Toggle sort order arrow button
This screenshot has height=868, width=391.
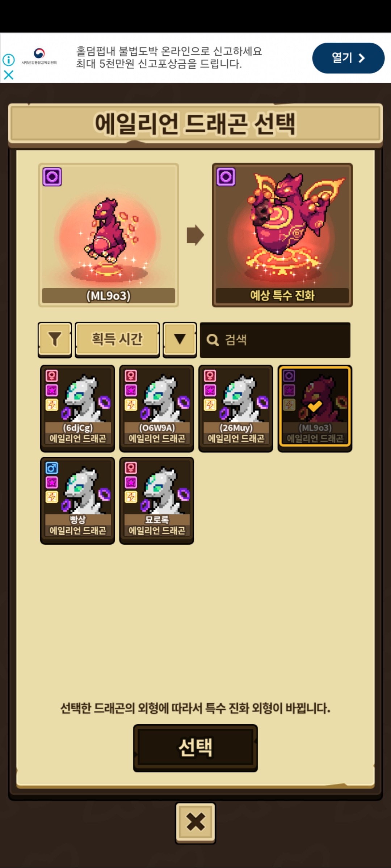pyautogui.click(x=180, y=339)
